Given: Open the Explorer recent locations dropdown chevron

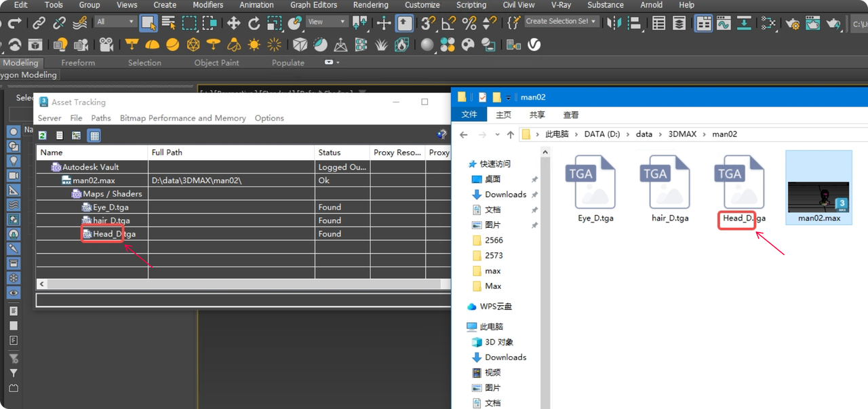Looking at the screenshot, I should pos(497,134).
